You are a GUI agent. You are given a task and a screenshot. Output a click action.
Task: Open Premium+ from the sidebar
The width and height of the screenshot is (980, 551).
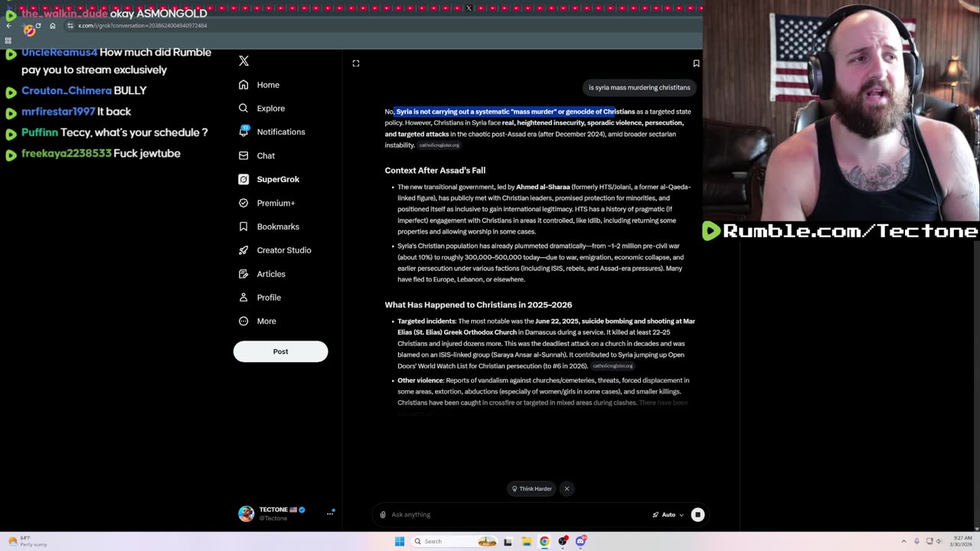click(266, 203)
